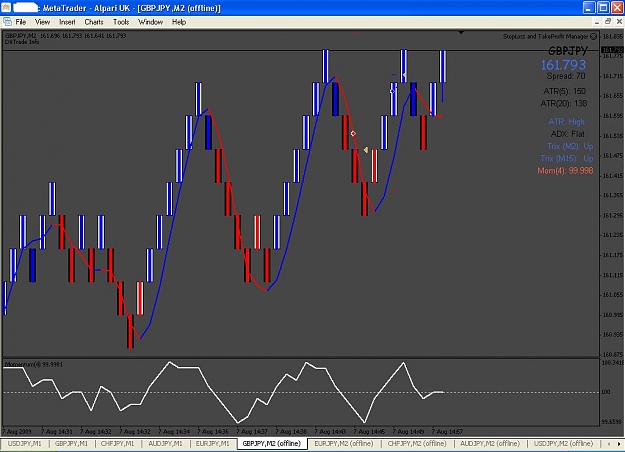Click the chart document icon beside File
Screen dimensions: 625x452
(x=7, y=22)
